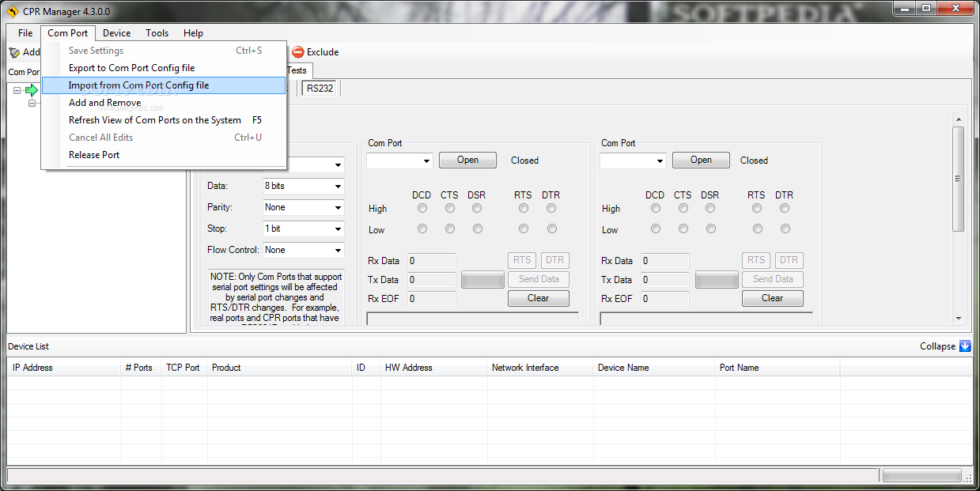Select Release Port menu entry
Screen dimensions: 980x491
click(x=164, y=155)
